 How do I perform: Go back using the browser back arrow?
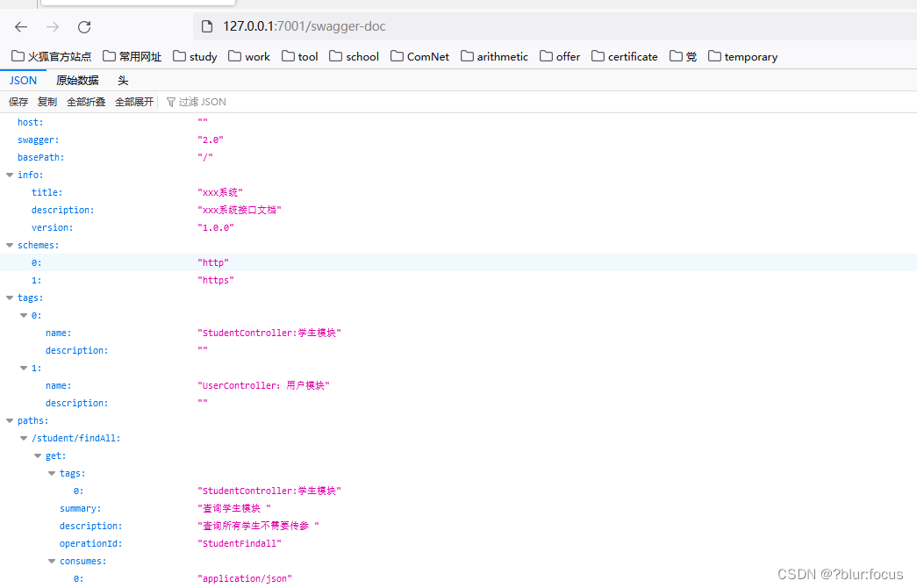pyautogui.click(x=21, y=27)
